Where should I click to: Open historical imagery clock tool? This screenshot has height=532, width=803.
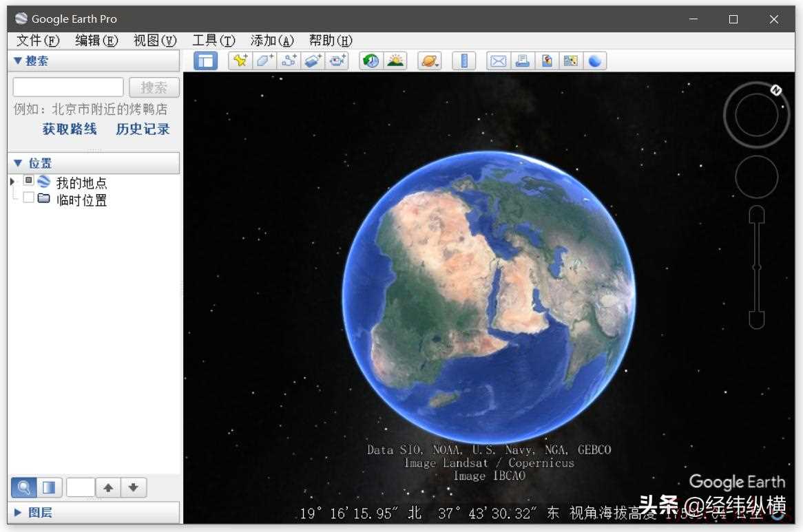click(371, 61)
